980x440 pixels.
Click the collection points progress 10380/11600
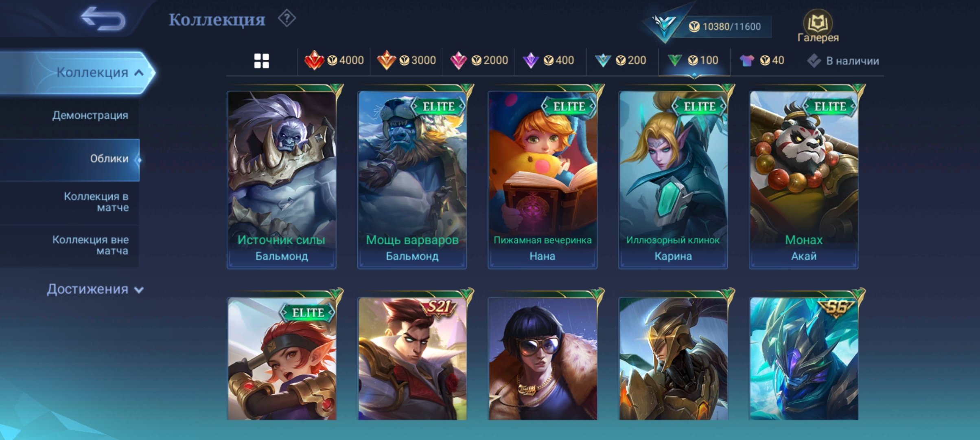(x=724, y=26)
